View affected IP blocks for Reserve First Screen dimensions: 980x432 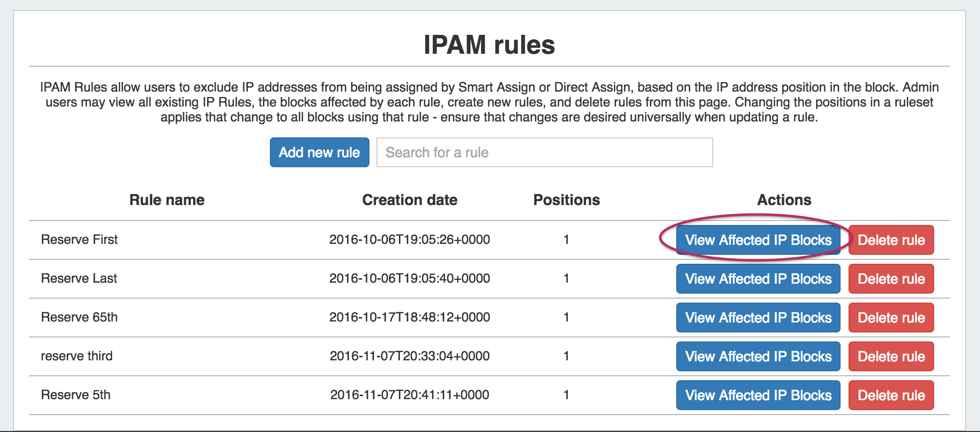click(758, 240)
